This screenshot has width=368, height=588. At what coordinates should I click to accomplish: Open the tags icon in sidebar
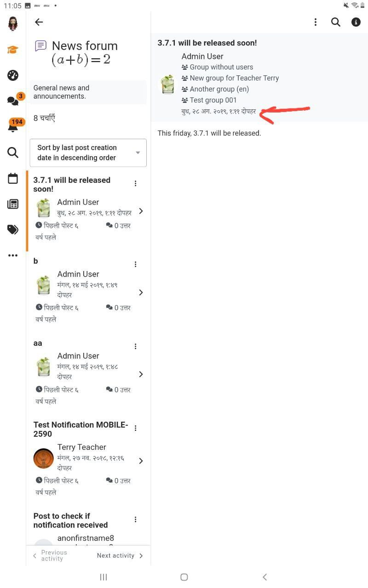[13, 230]
